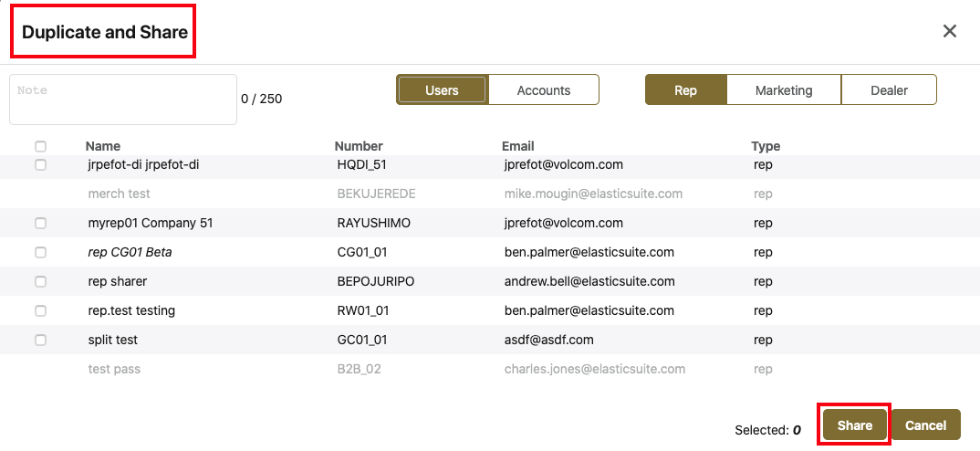Sort by the Number column header
The height and width of the screenshot is (451, 980).
(359, 146)
